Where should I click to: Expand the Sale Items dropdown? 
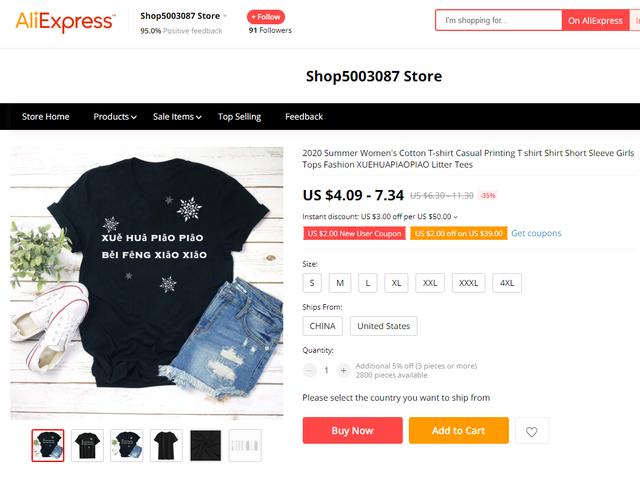click(x=177, y=117)
